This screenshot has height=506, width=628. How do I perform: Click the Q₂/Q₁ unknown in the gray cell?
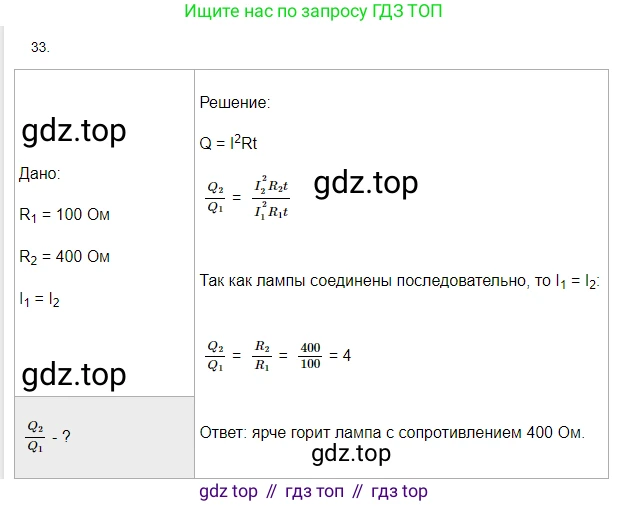coord(37,435)
